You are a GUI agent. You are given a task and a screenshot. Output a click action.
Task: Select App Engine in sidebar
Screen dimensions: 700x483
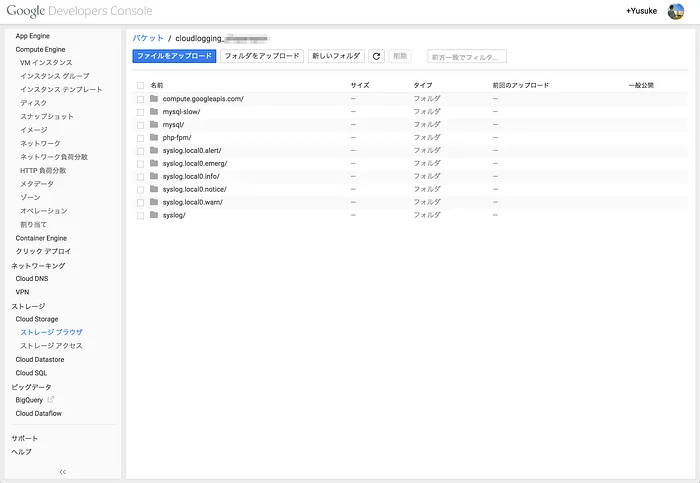pos(33,36)
